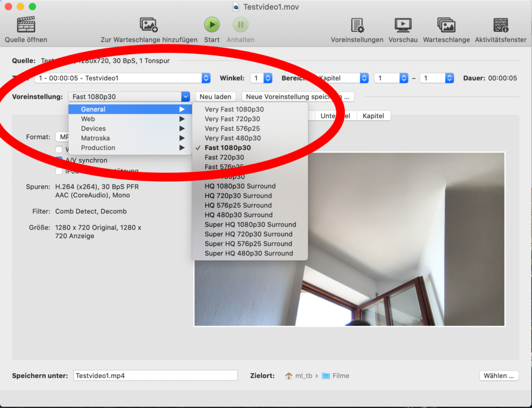This screenshot has width=532, height=408.
Task: Tick the checkbox above A/V synchron
Action: coord(59,149)
